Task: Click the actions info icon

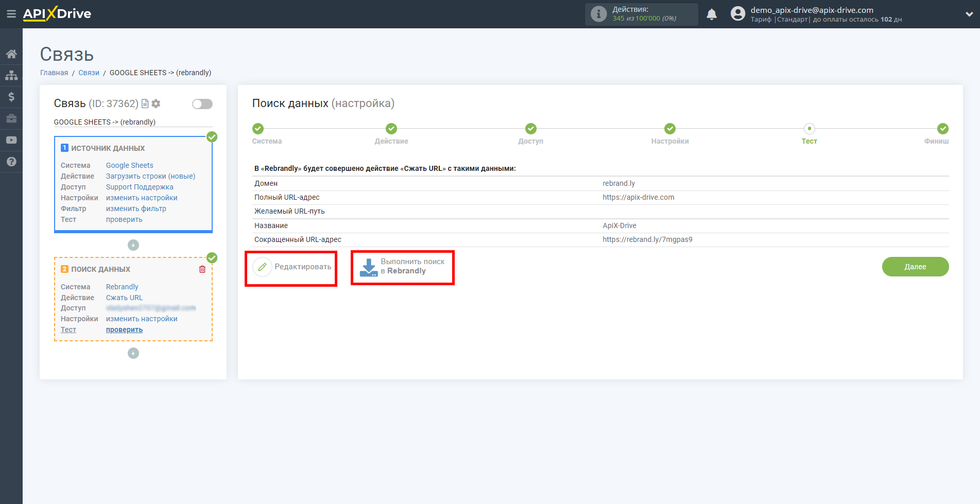Action: click(598, 14)
